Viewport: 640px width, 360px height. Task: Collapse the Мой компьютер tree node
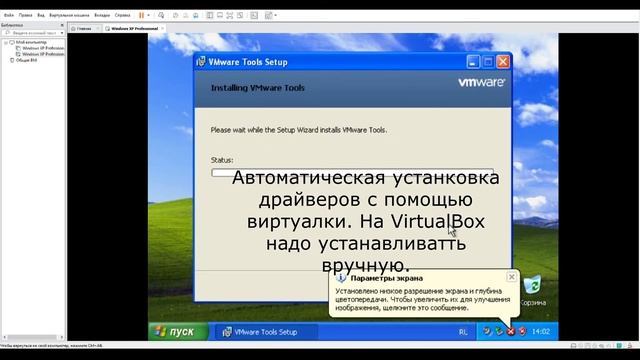click(x=6, y=42)
